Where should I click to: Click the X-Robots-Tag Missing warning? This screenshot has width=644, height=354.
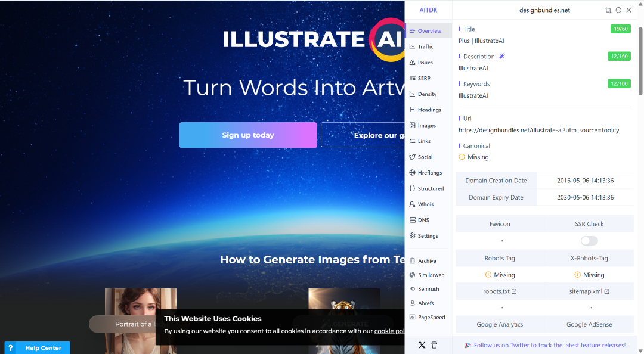point(589,275)
